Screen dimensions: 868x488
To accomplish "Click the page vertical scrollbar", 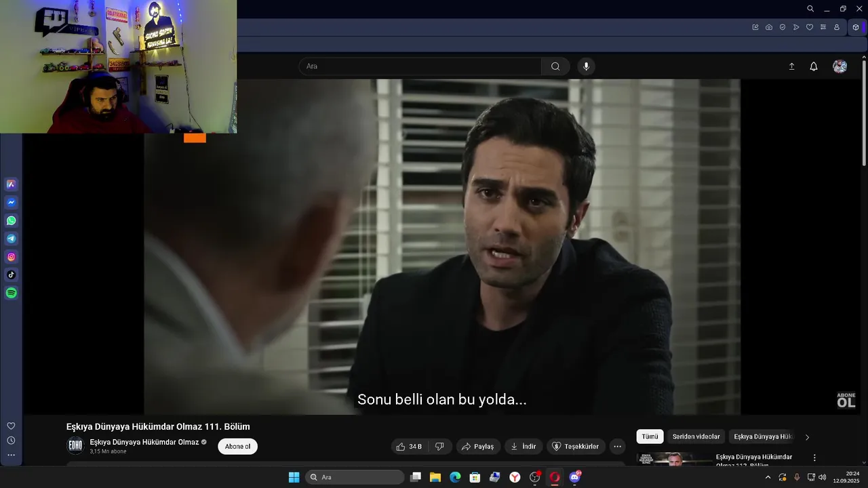I will pyautogui.click(x=864, y=112).
